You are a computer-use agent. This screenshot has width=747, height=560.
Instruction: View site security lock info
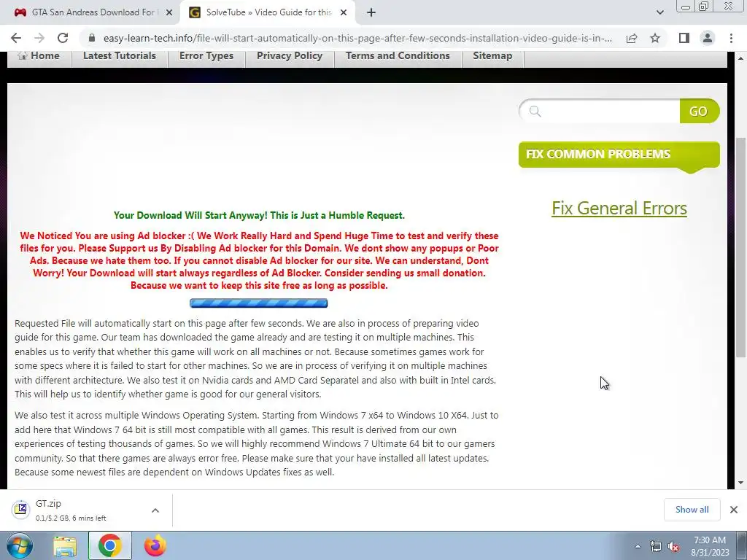click(x=93, y=38)
